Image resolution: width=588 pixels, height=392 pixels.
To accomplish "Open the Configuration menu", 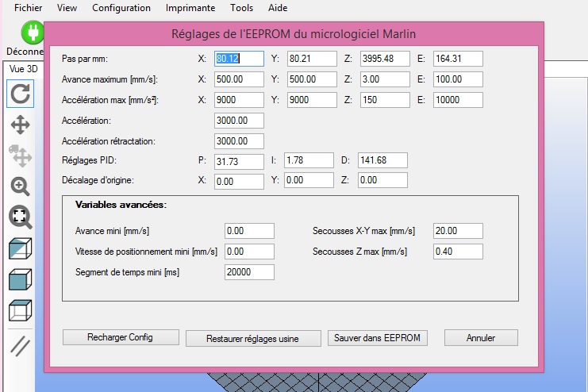I will (x=121, y=8).
